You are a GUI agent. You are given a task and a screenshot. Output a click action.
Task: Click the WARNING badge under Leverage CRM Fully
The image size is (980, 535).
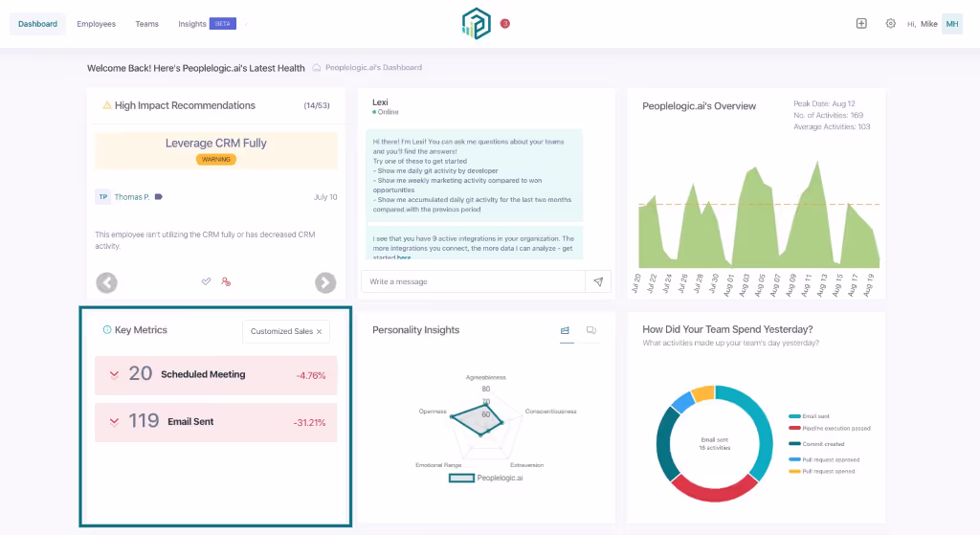tap(216, 160)
